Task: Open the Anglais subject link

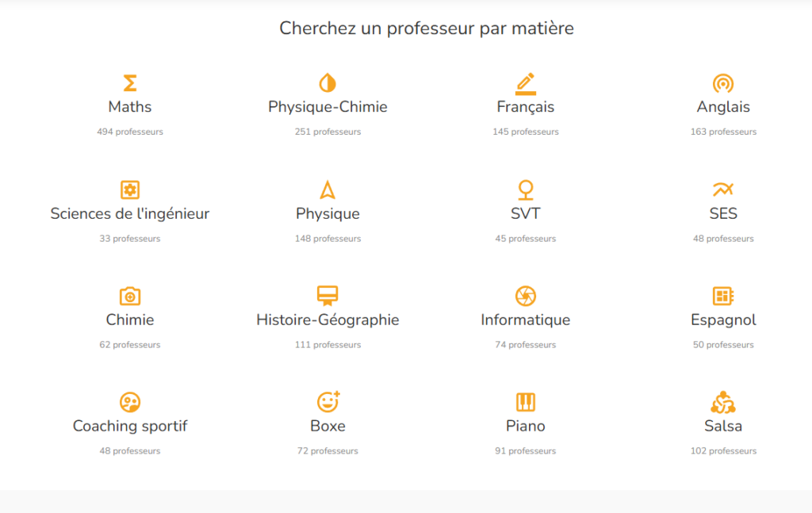Action: pos(723,107)
